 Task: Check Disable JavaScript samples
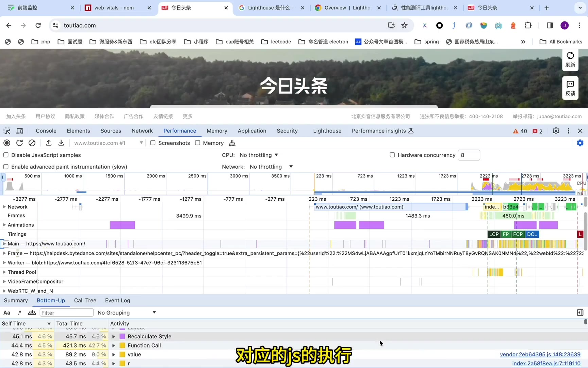coord(6,155)
